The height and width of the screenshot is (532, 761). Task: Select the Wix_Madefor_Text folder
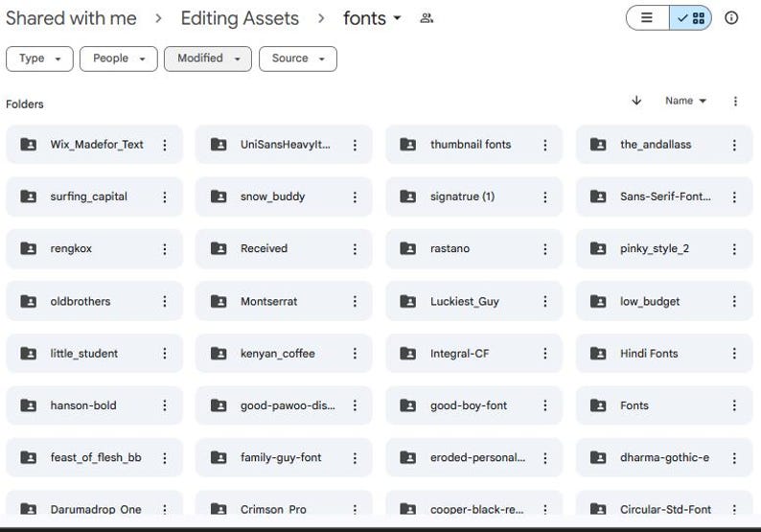click(x=95, y=145)
